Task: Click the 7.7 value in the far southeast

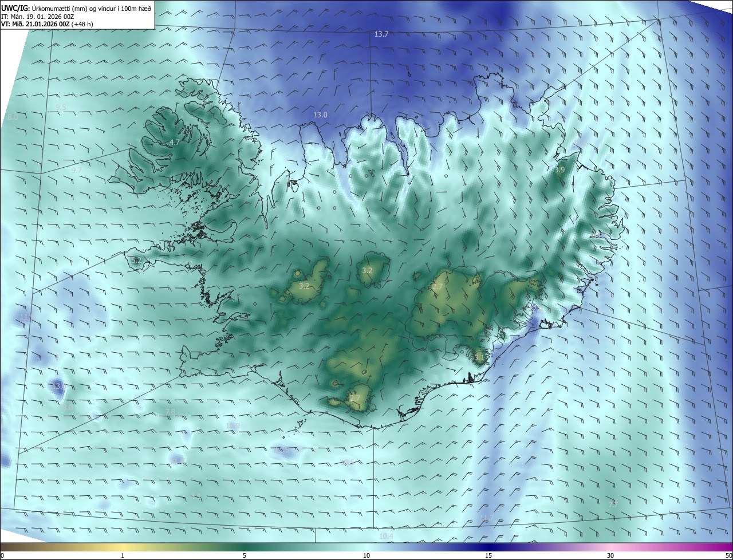Action: coord(613,504)
